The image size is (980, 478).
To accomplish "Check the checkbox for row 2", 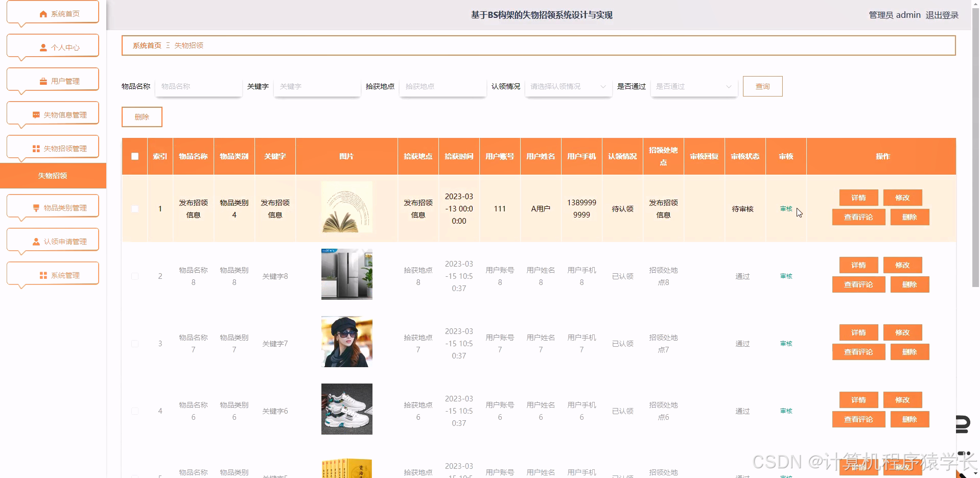I will pos(135,276).
